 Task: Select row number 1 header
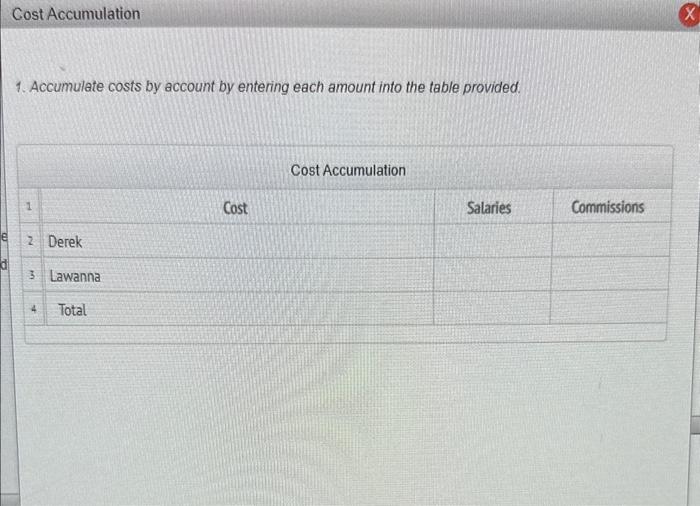coord(29,206)
